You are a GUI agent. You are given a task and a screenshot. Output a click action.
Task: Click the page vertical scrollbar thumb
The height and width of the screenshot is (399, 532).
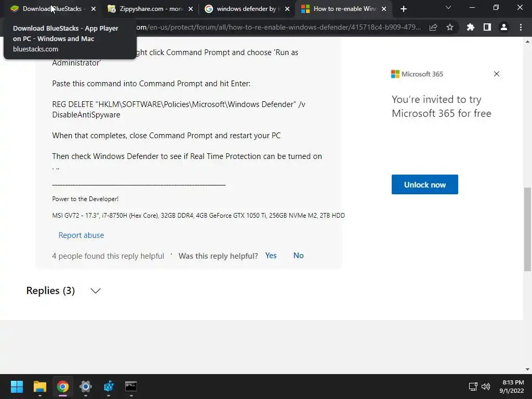pos(527,229)
